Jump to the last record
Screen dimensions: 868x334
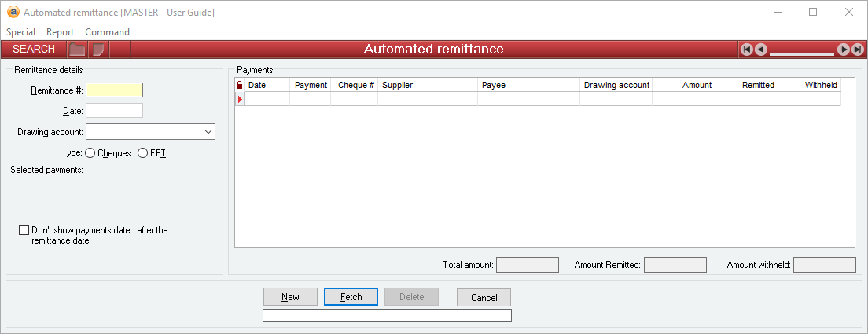pos(857,50)
